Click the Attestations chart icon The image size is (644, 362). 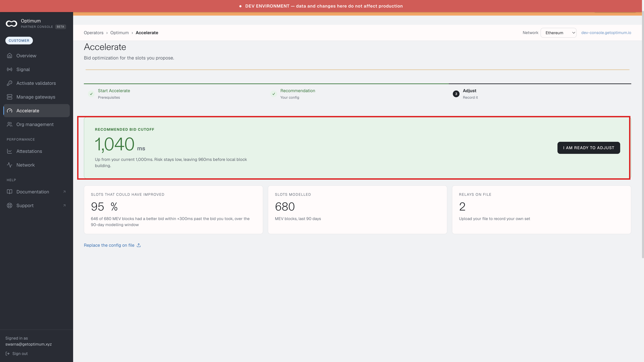(10, 151)
